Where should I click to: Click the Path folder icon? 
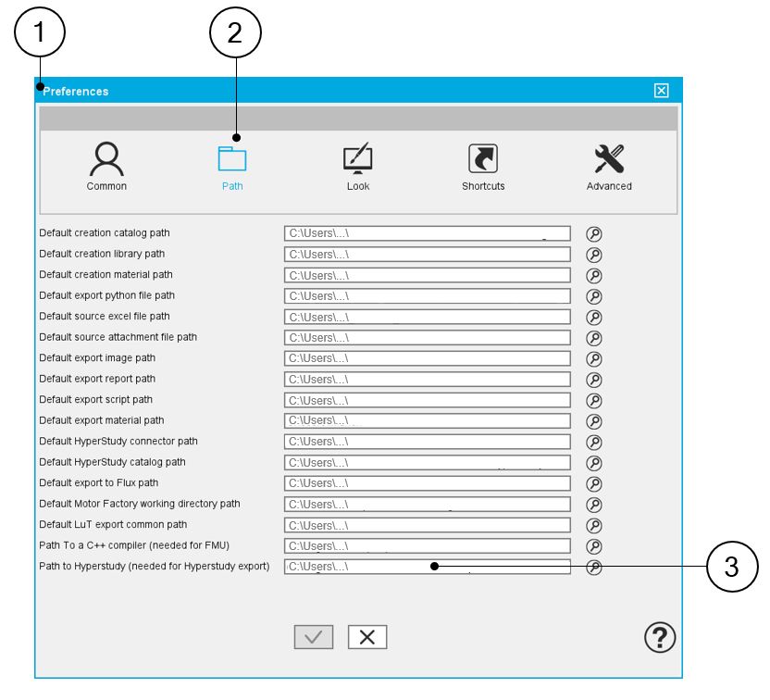point(232,159)
